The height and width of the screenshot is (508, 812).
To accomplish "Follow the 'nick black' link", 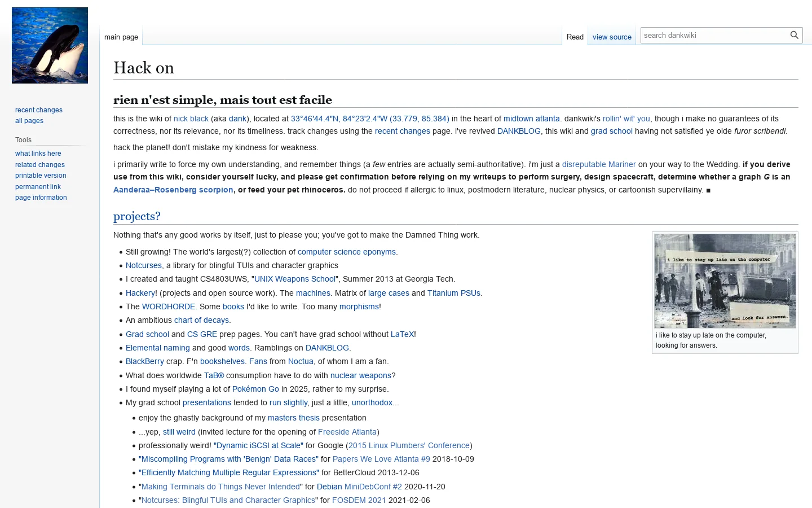I will click(x=191, y=119).
